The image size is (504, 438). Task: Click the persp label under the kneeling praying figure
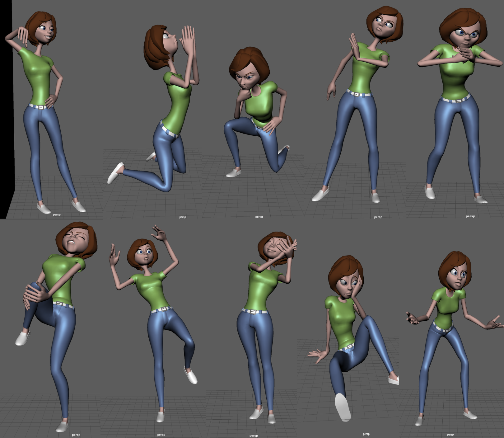183,217
